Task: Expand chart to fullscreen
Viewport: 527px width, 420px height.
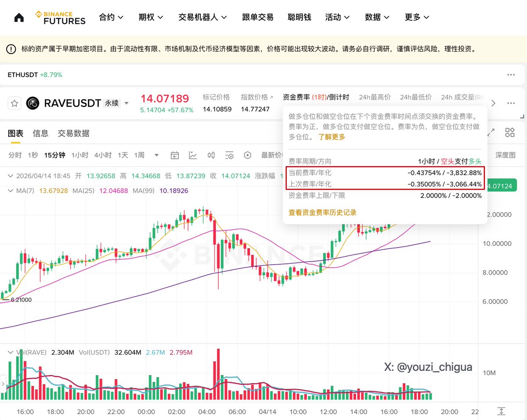Action: point(491,132)
